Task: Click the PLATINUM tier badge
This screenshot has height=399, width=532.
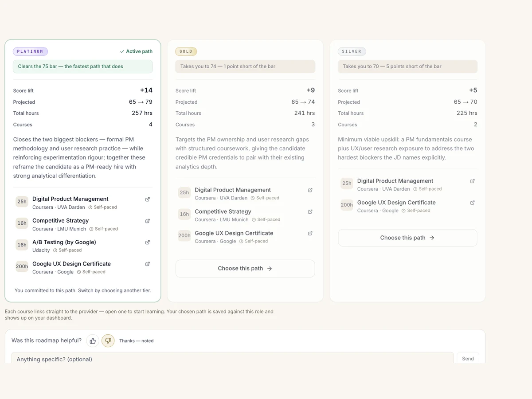Action: coord(30,51)
